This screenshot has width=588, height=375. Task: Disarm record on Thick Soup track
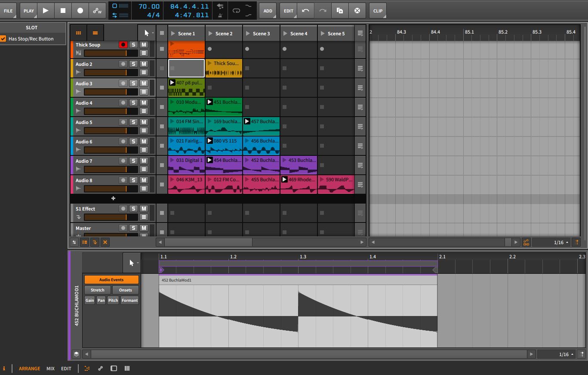(123, 45)
